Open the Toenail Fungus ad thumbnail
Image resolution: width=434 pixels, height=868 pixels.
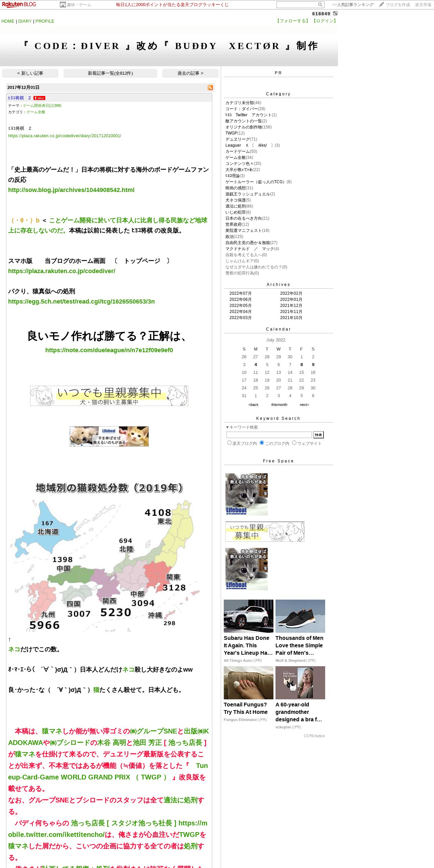(248, 683)
